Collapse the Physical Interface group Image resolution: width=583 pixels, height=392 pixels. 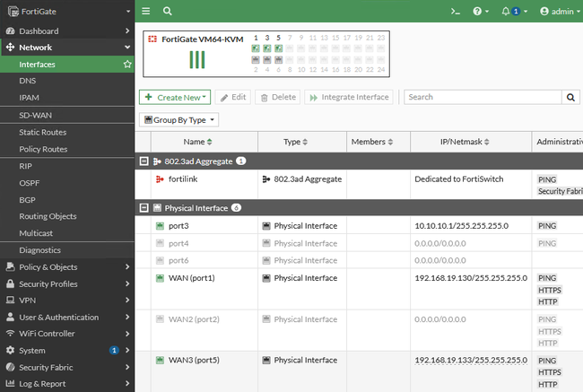coord(144,207)
